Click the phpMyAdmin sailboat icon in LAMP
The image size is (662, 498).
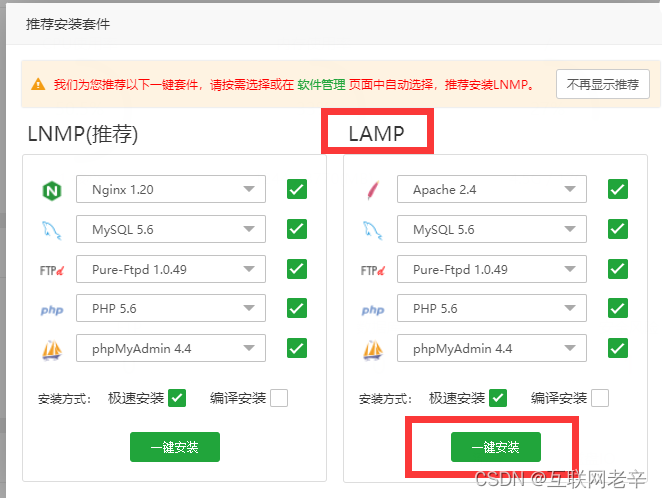coord(373,350)
